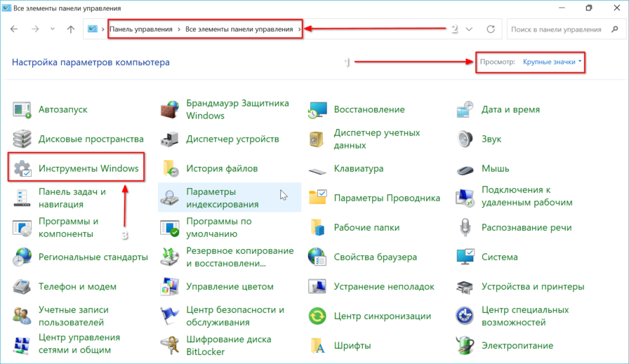Select the Панель управления breadcrumb item

[140, 29]
